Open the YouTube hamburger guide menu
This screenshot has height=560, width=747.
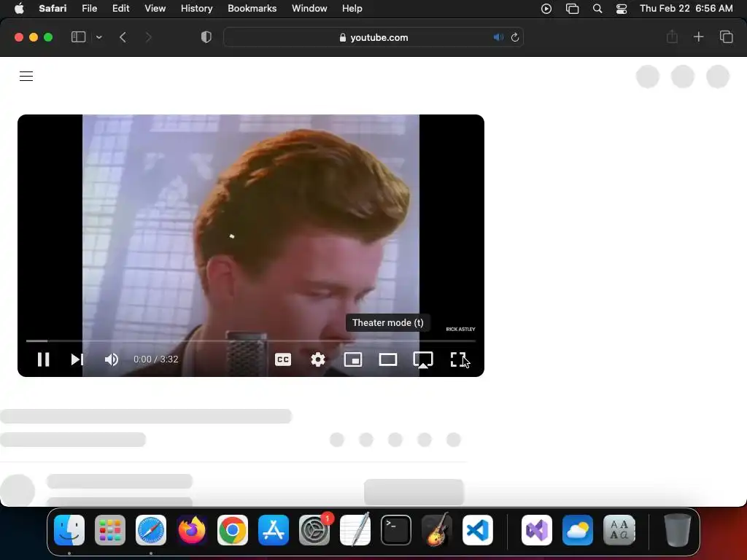26,76
